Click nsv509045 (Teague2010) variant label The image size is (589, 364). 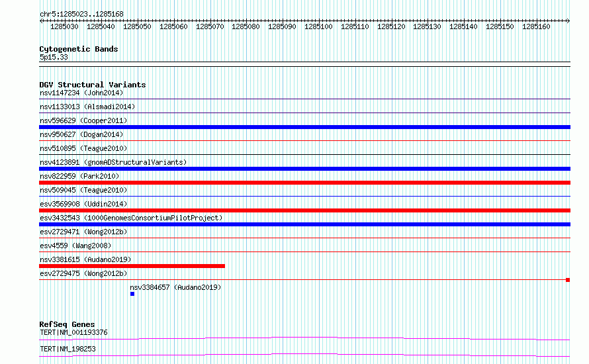pos(83,190)
